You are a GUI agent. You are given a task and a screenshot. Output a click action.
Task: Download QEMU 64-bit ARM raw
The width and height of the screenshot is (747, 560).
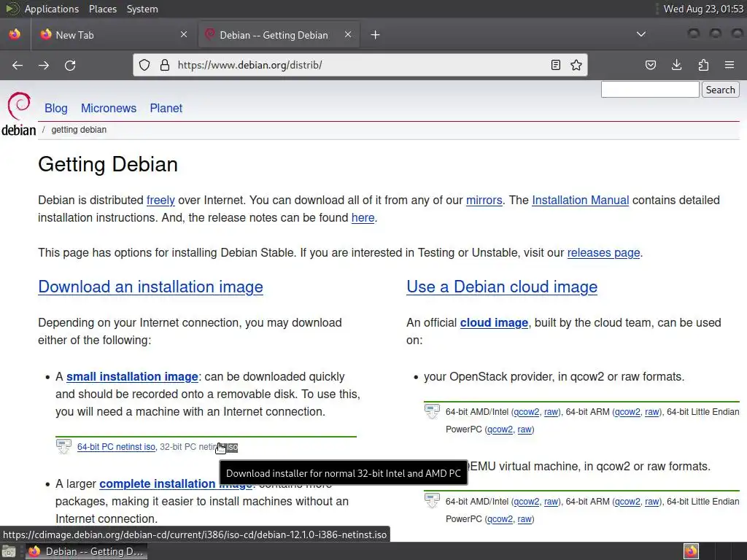point(651,502)
